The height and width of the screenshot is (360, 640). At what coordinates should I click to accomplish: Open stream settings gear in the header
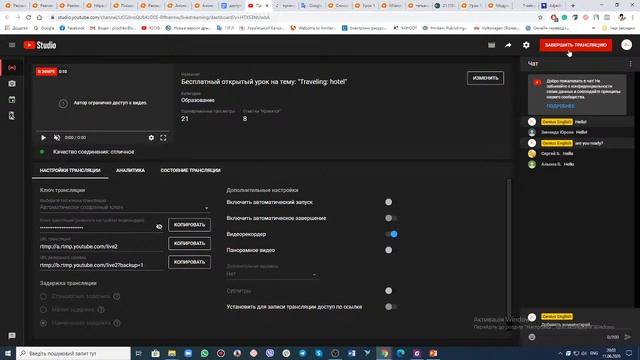click(x=526, y=45)
